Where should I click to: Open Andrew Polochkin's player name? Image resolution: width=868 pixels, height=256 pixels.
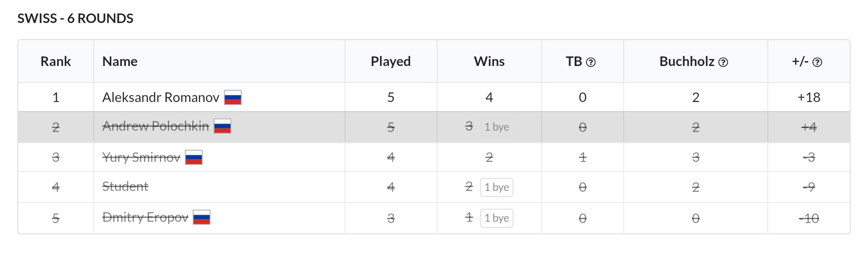[x=155, y=126]
